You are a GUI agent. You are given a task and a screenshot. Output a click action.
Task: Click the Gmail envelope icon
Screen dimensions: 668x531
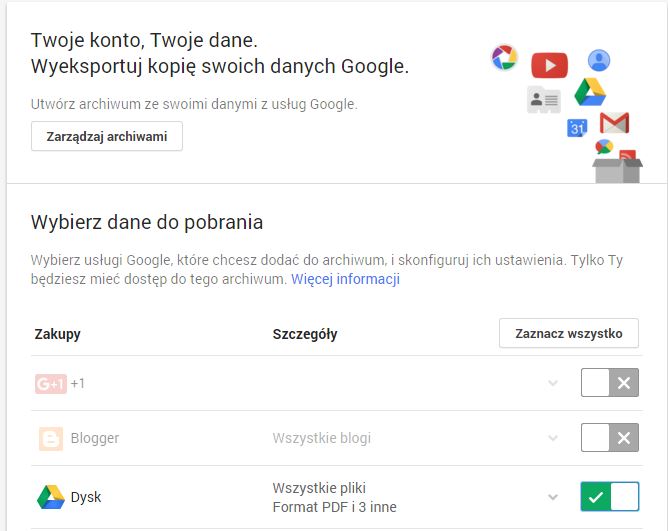click(x=614, y=123)
